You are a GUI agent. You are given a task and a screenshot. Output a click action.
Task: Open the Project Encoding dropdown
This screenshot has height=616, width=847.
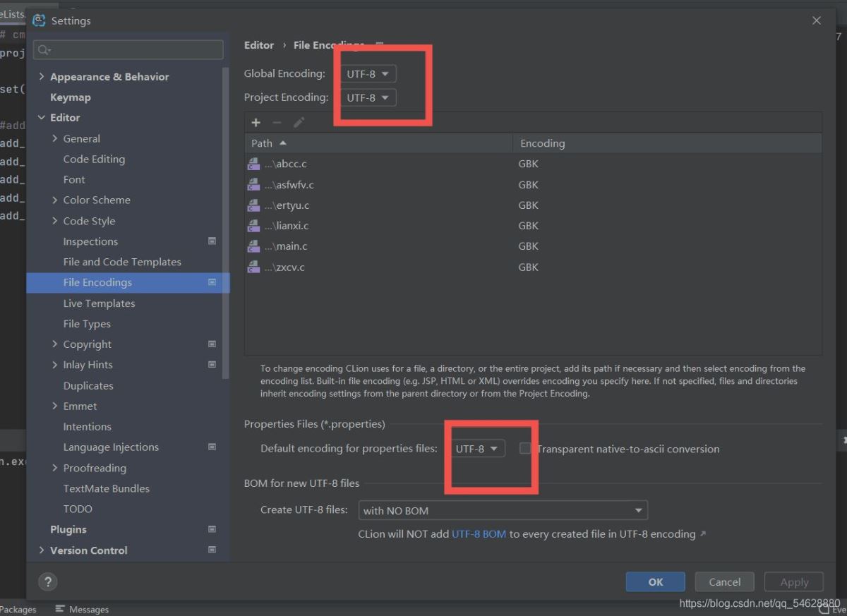click(x=368, y=97)
